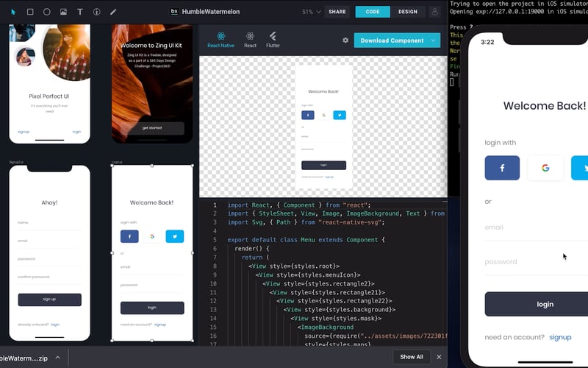The height and width of the screenshot is (368, 588).
Task: Select the rectangle shape tool
Action: click(30, 12)
